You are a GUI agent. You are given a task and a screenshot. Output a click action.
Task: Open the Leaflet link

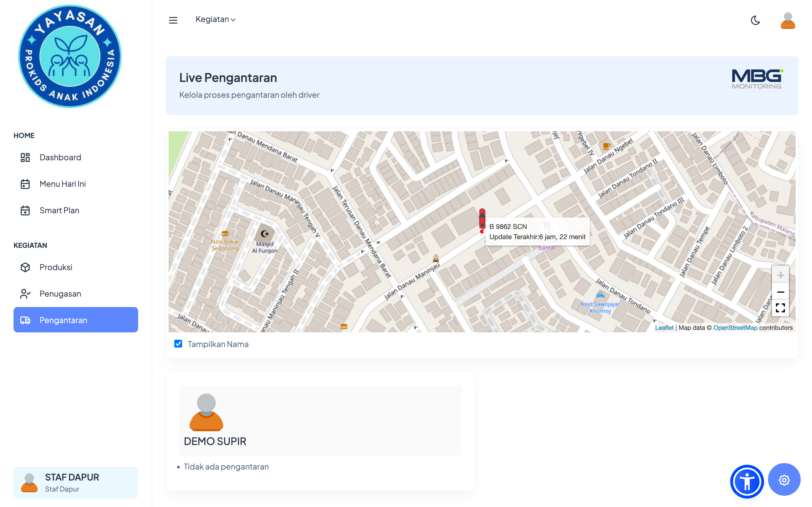(x=664, y=328)
